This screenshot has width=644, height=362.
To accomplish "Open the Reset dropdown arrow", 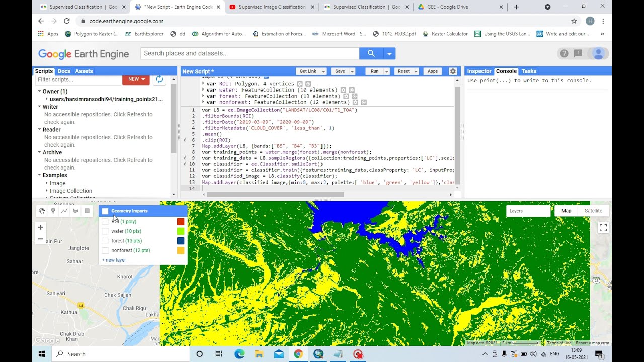I will (x=416, y=71).
